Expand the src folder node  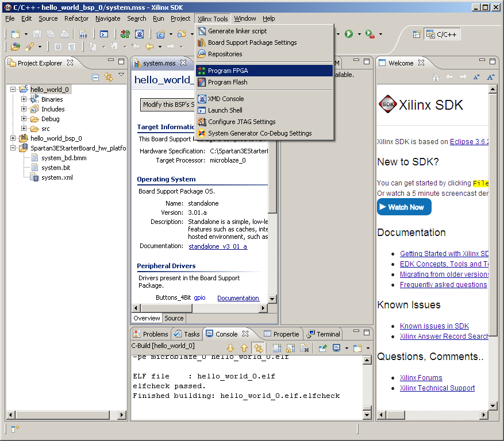tap(24, 129)
